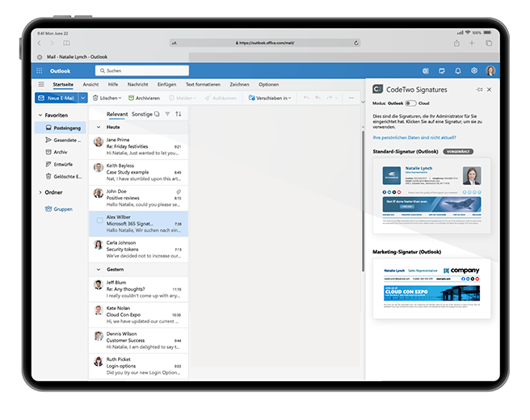Image resolution: width=530 pixels, height=420 pixels.
Task: Click the Suchen search field
Action: (142, 70)
